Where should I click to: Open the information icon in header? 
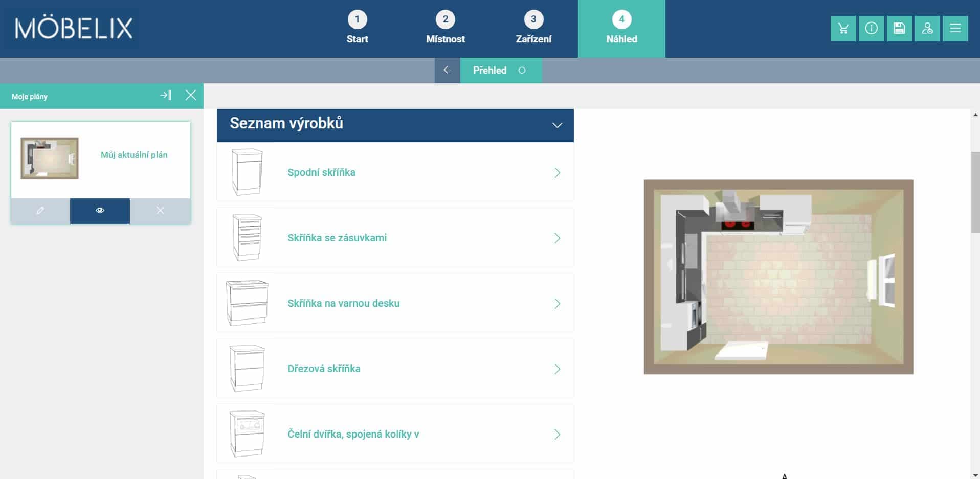tap(872, 29)
